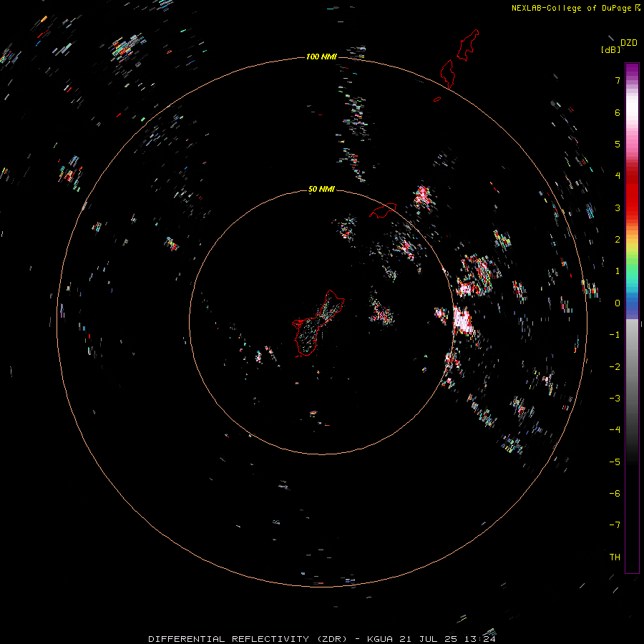Click the NEXLAB-College of DuPage label
Screen dimensions: 644x644
pos(571,8)
